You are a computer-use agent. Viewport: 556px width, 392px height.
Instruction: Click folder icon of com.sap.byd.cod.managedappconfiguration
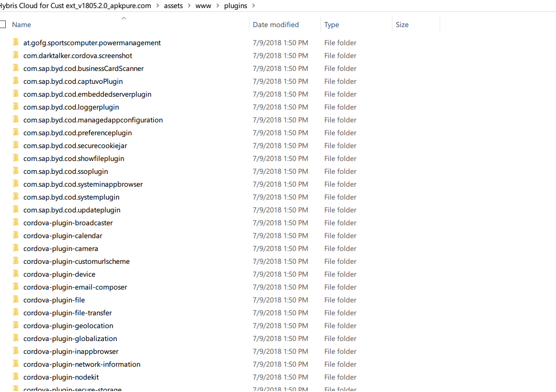click(x=16, y=120)
